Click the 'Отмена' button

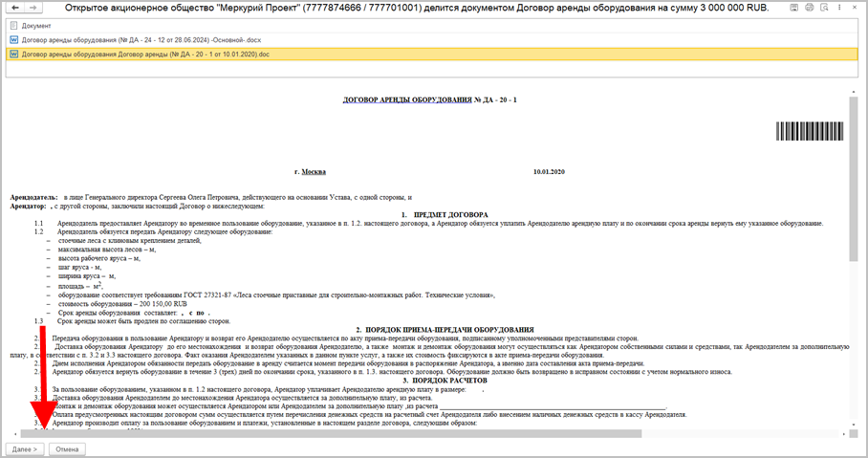click(x=67, y=449)
